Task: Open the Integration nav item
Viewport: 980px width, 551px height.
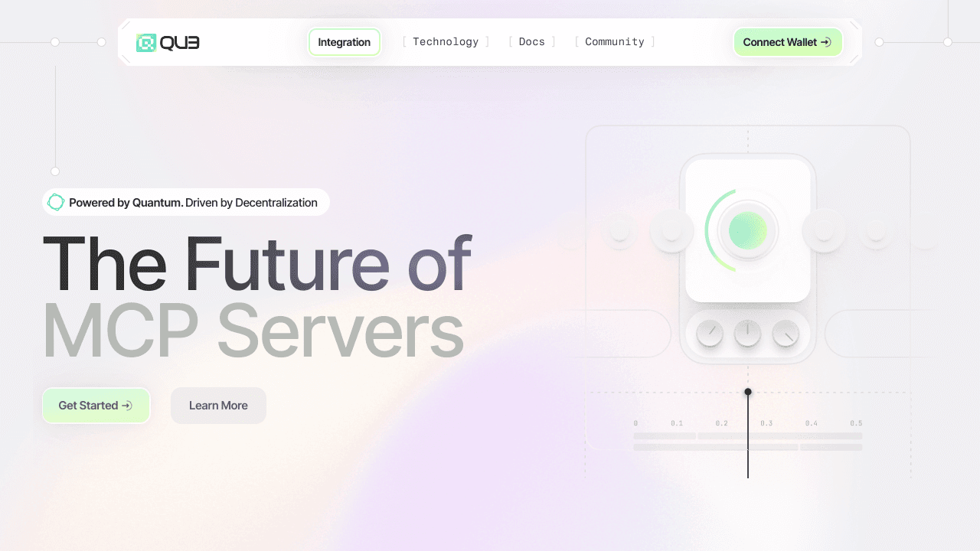Action: click(345, 42)
